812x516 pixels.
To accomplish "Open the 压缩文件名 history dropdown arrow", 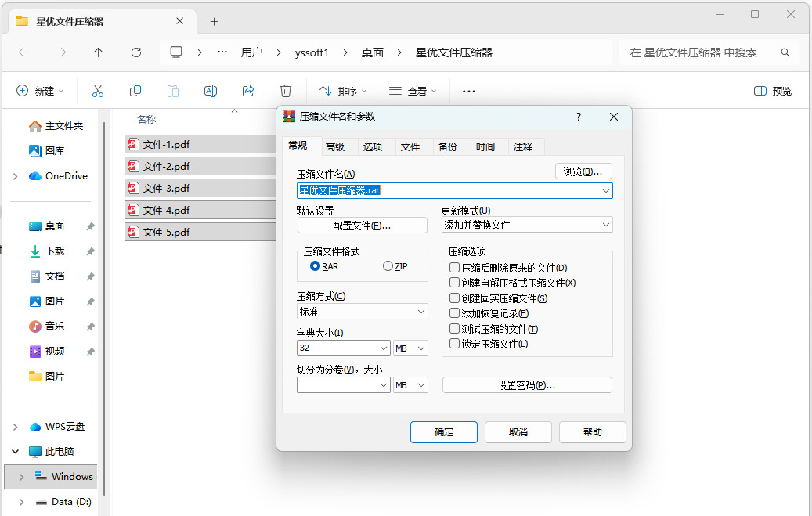I will 605,190.
